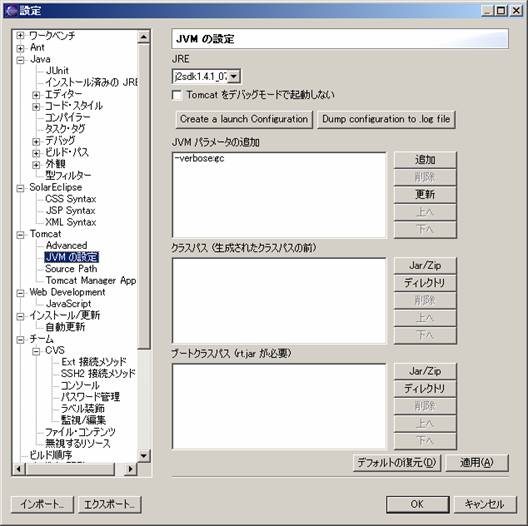The height and width of the screenshot is (526, 528).
Task: Select パスワード管理 tree item
Action: coord(90,397)
